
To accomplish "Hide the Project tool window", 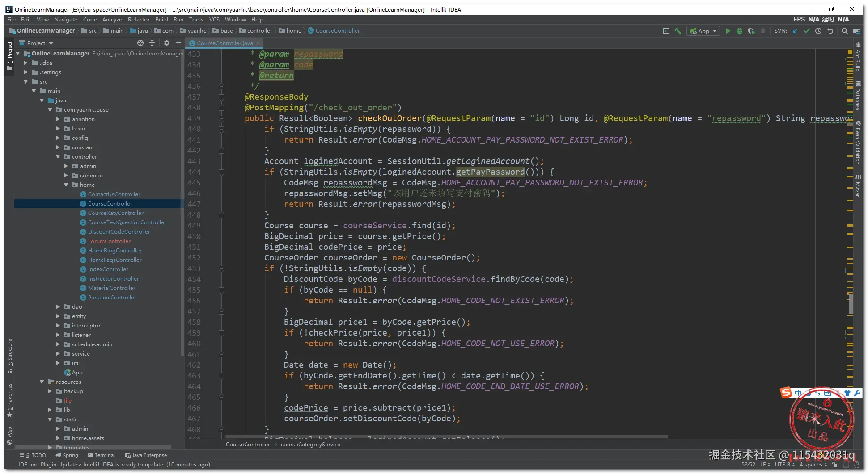I will click(x=178, y=43).
